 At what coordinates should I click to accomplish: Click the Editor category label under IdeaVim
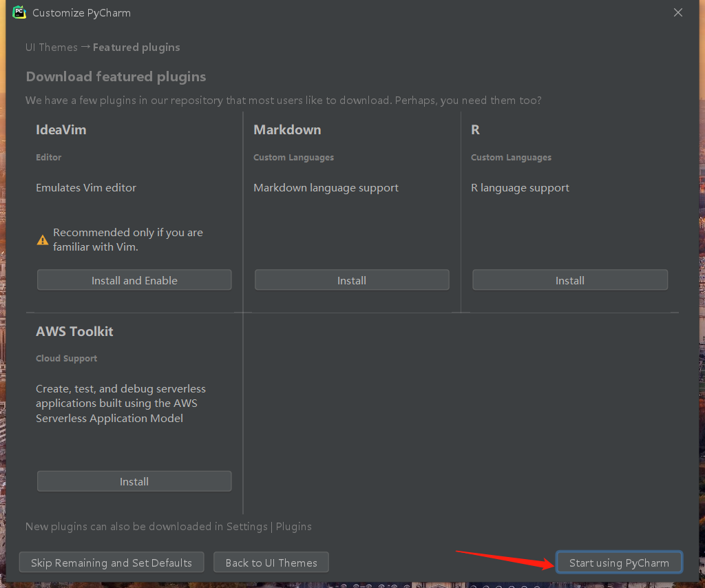(x=49, y=158)
